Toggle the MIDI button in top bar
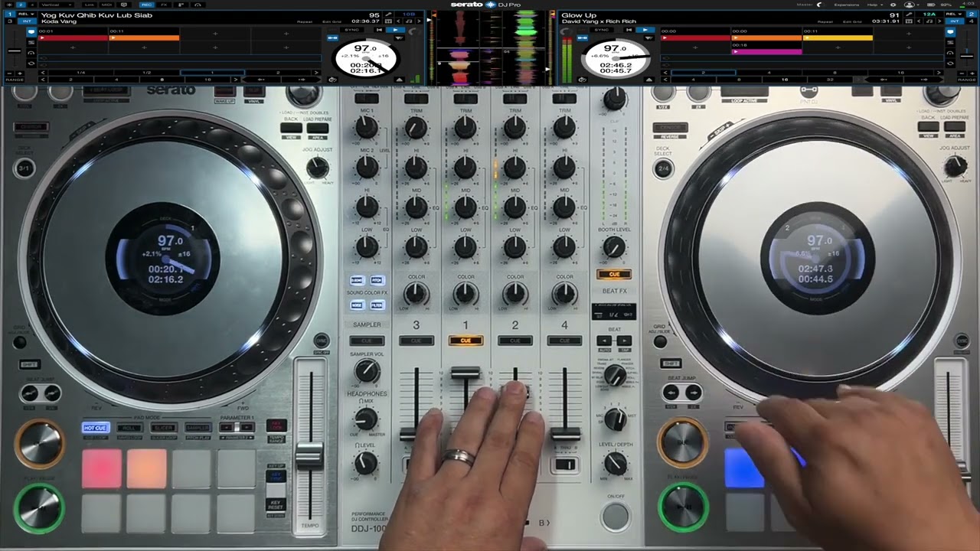The height and width of the screenshot is (551, 980). 106,5
